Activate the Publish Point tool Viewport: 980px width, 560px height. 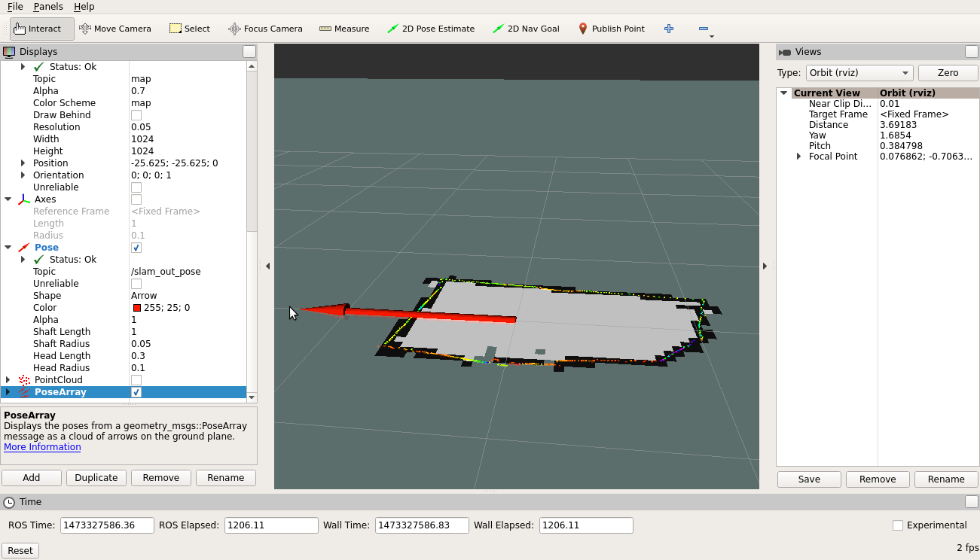coord(611,29)
